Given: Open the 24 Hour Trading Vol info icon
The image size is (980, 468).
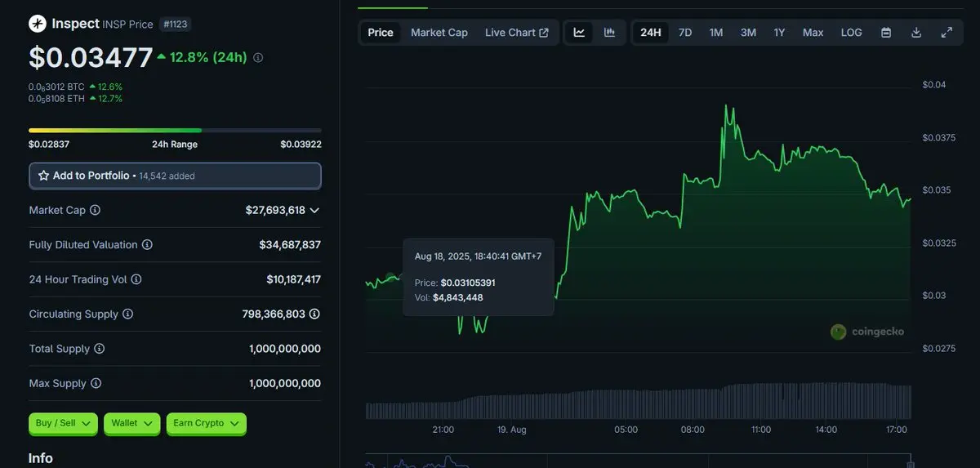Looking at the screenshot, I should (136, 279).
